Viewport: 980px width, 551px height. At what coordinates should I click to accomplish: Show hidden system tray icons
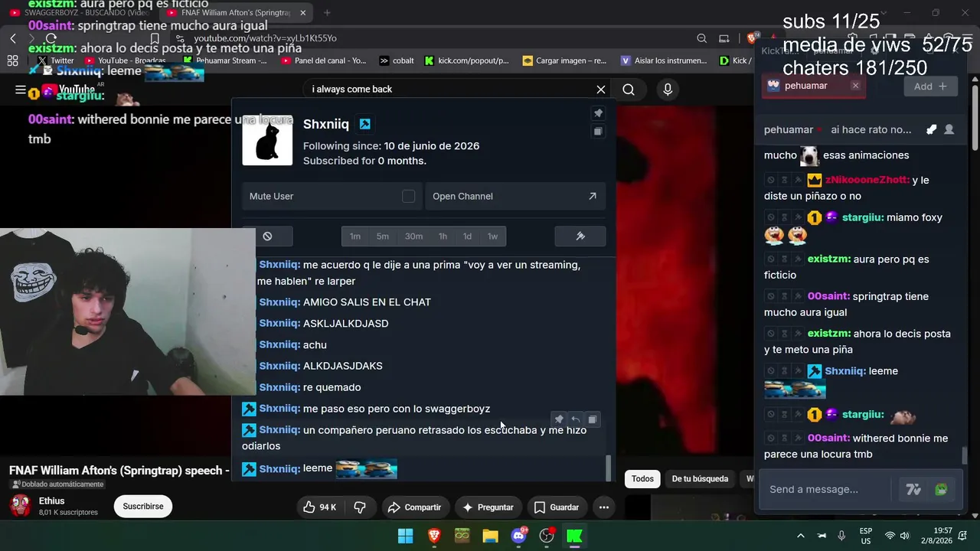point(801,536)
